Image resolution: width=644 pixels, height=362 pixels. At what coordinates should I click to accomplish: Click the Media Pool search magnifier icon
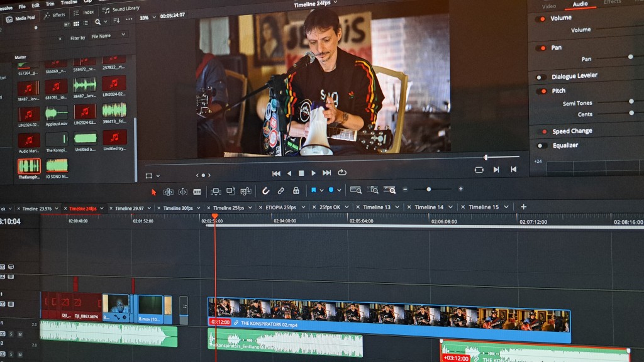click(x=97, y=22)
